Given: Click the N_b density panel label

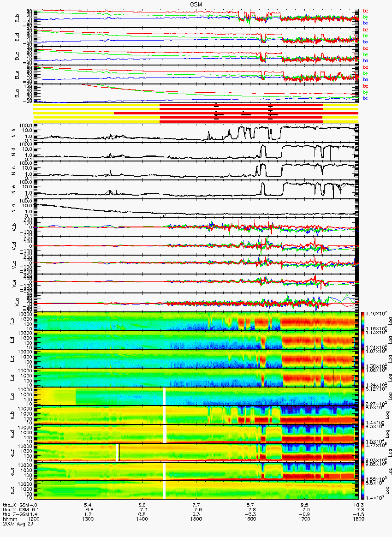Looking at the screenshot, I should (14, 134).
